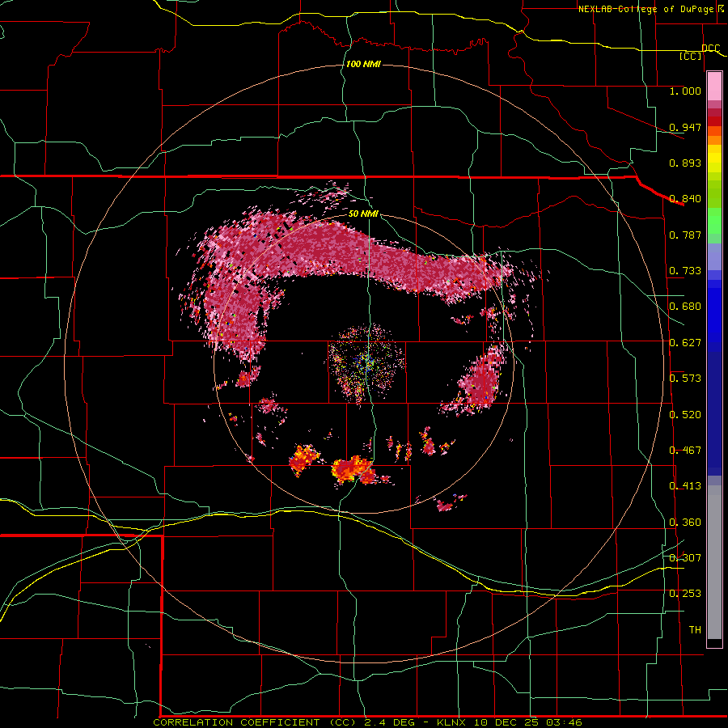Viewport: 728px width, 728px height.
Task: Click the 0.947 colorbar value
Action: coord(685,127)
